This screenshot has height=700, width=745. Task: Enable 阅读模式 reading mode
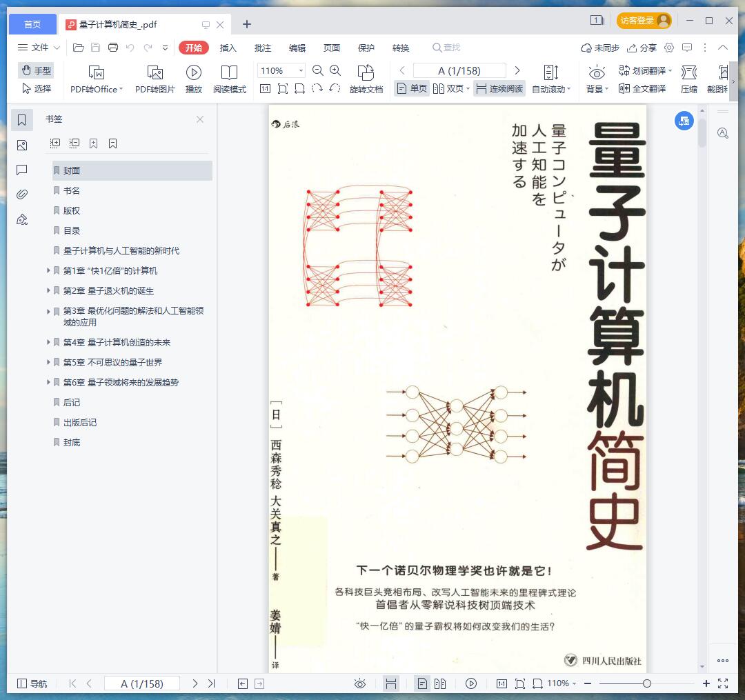230,79
